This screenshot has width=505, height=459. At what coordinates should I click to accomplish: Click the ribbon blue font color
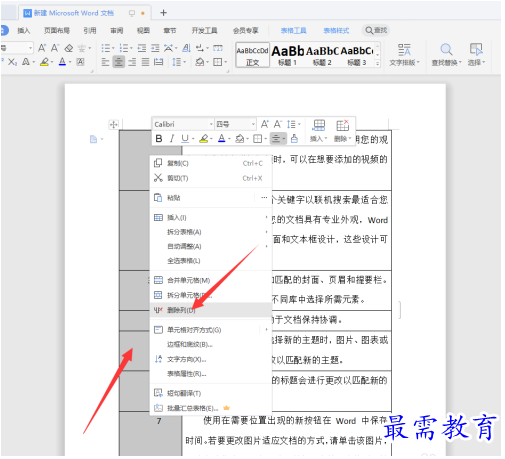pyautogui.click(x=62, y=62)
